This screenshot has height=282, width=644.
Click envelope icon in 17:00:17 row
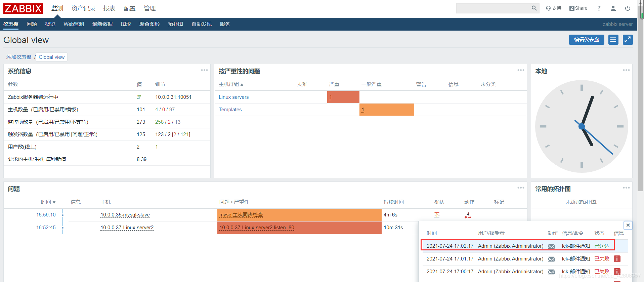tap(551, 272)
